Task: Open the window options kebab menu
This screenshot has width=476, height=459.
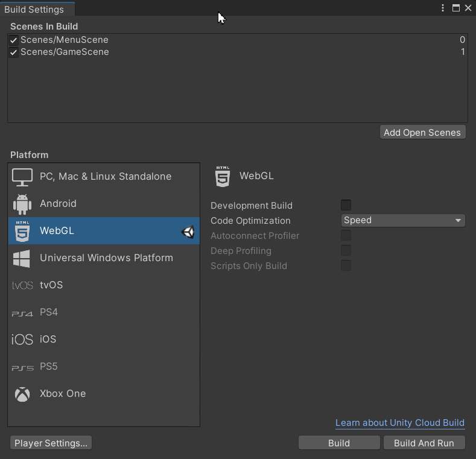Action: pyautogui.click(x=443, y=8)
